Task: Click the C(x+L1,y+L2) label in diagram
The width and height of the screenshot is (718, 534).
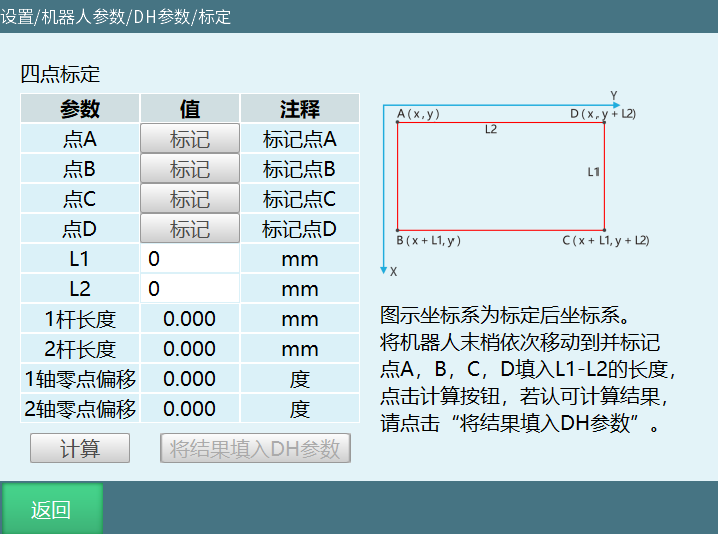Action: [x=605, y=240]
